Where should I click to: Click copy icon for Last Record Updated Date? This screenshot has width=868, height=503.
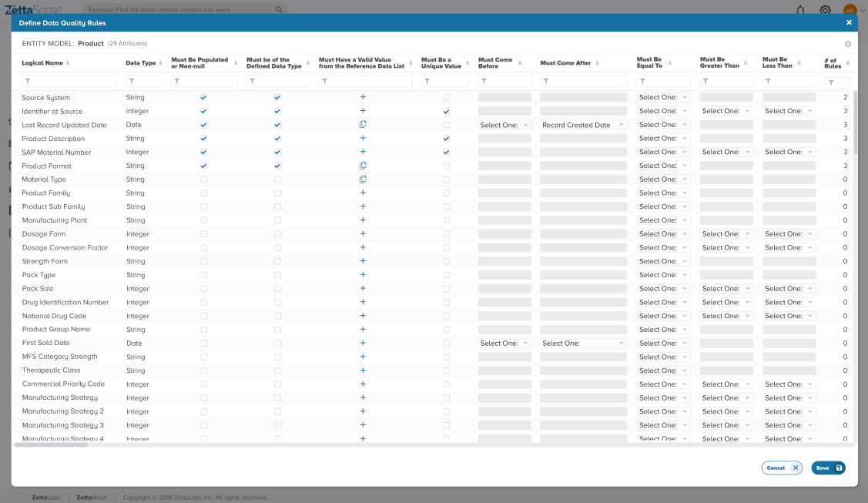coord(363,125)
